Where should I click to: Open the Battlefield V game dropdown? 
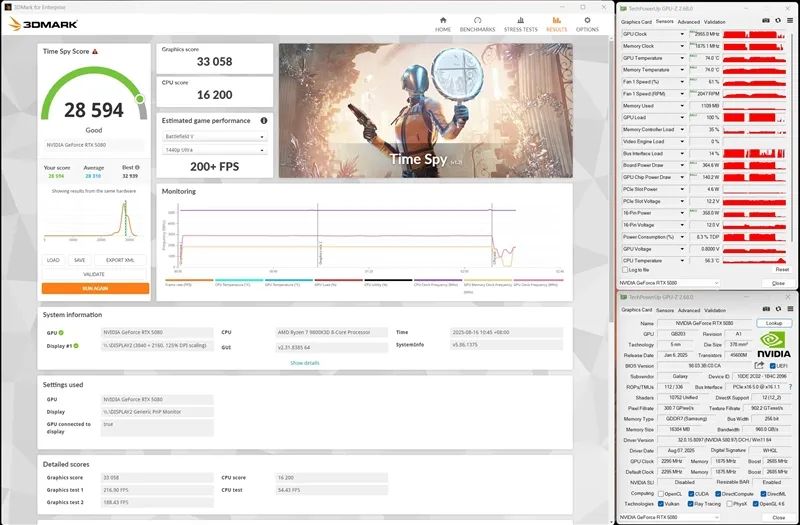coord(214,137)
